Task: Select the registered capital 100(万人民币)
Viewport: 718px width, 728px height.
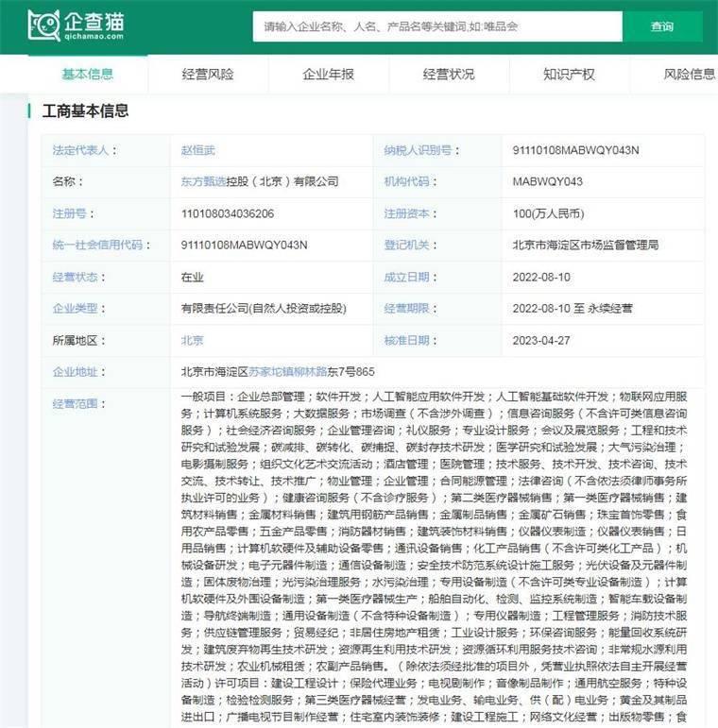Action: [x=549, y=213]
